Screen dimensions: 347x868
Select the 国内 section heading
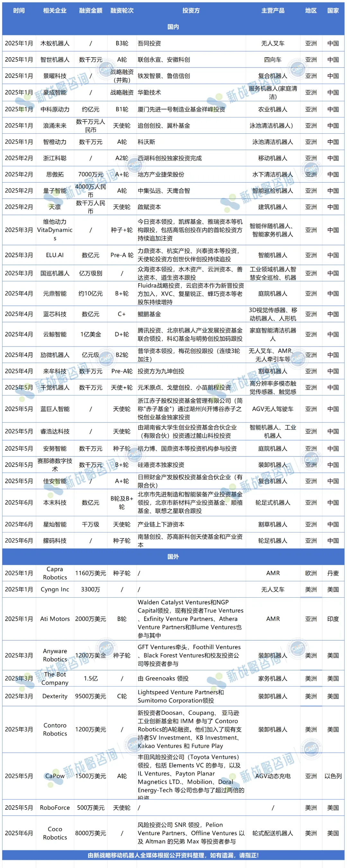click(x=173, y=27)
